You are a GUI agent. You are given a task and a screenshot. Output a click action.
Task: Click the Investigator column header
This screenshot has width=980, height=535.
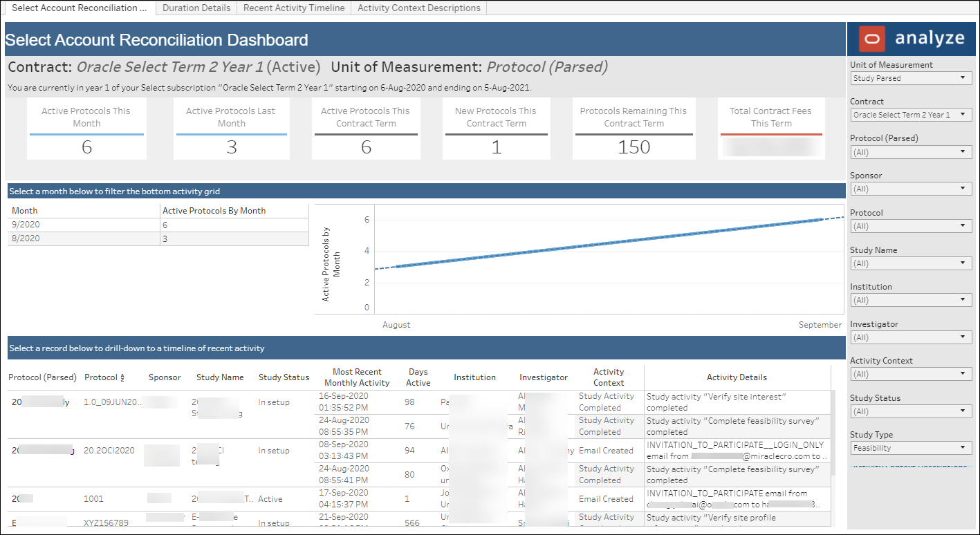click(x=544, y=377)
